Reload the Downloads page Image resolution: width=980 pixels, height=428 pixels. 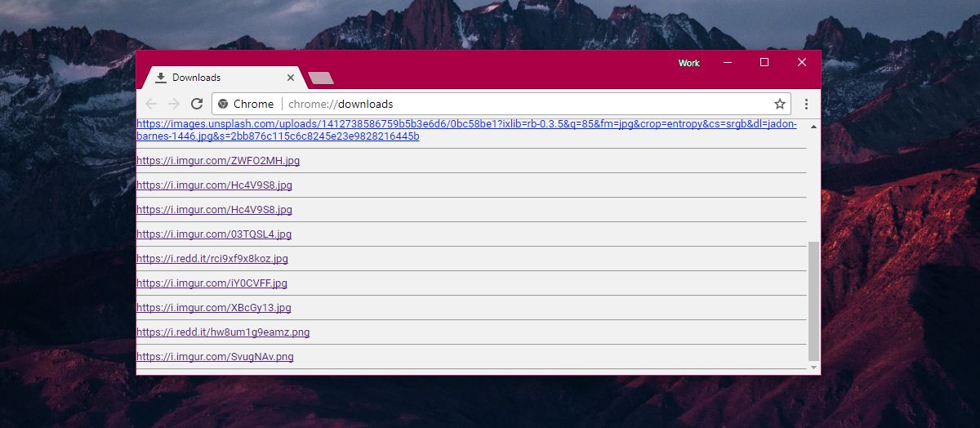(197, 104)
